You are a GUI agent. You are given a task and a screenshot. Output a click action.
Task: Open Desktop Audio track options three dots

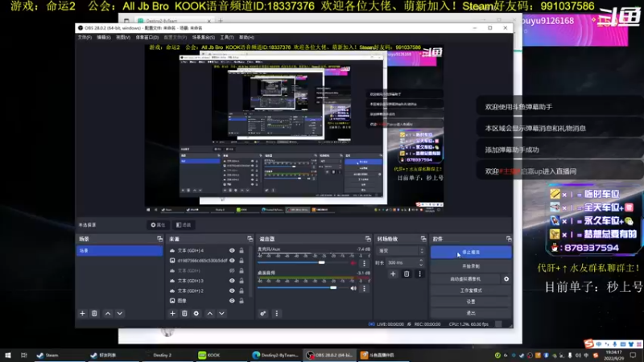[x=364, y=289]
